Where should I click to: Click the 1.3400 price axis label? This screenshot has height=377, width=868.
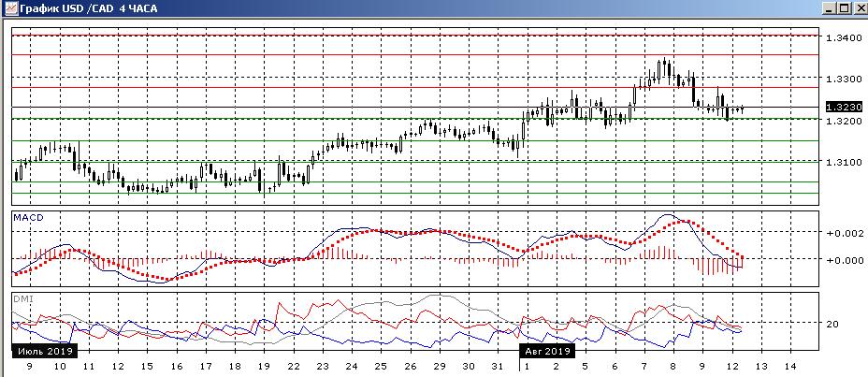tap(843, 37)
